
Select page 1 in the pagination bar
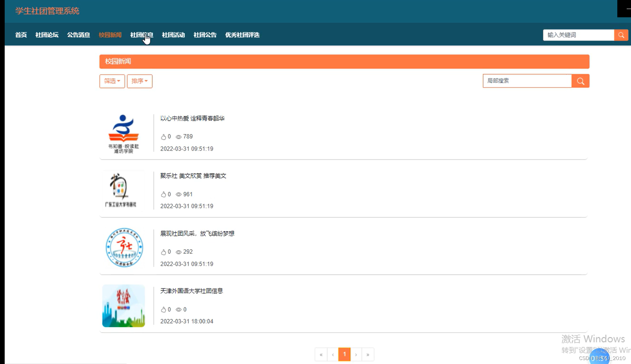(345, 354)
